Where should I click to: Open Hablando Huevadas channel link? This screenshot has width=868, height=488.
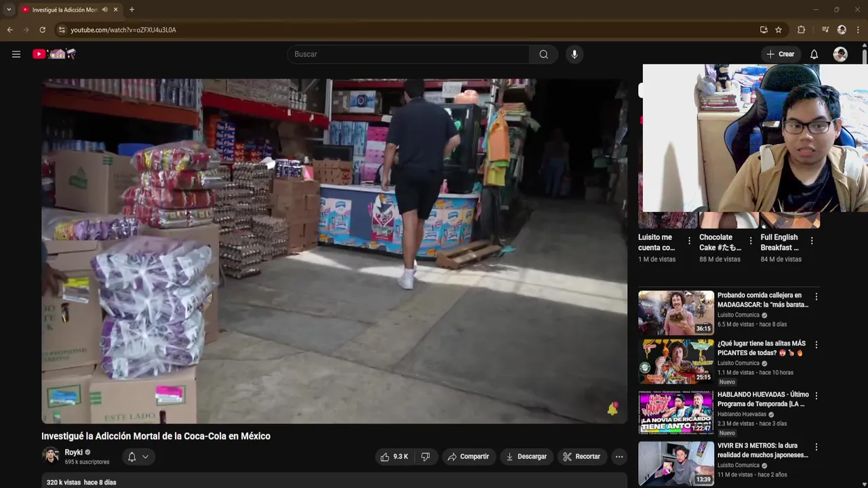click(x=742, y=414)
